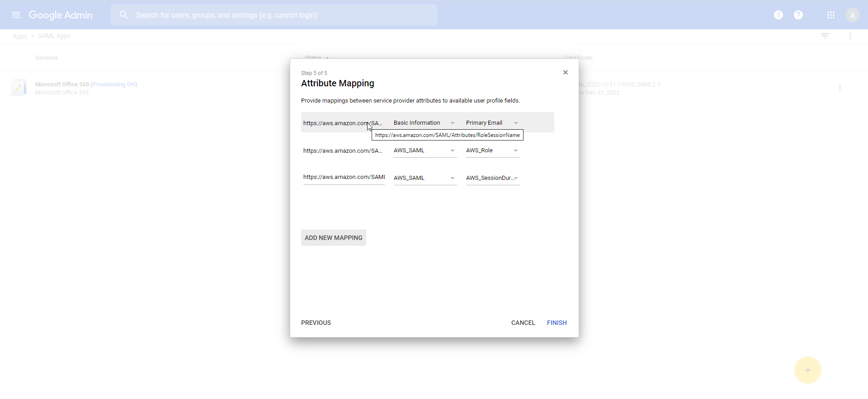Click the filter list icon
The height and width of the screenshot is (399, 868).
(x=825, y=36)
